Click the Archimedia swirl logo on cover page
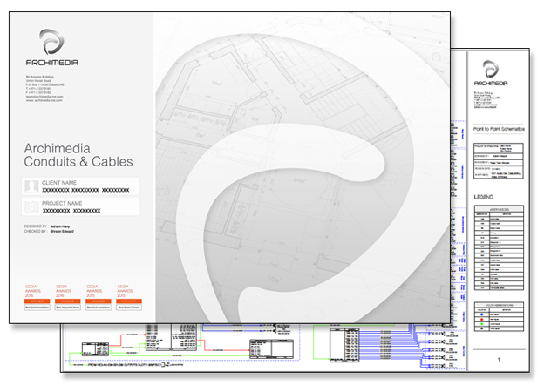 tap(51, 42)
